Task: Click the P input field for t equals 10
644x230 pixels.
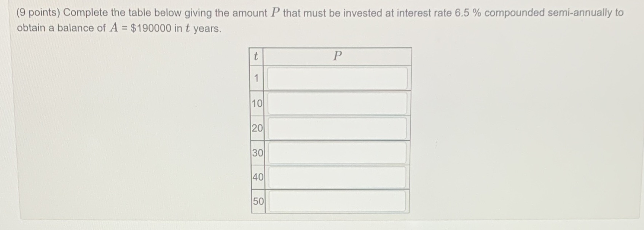Action: 337,103
